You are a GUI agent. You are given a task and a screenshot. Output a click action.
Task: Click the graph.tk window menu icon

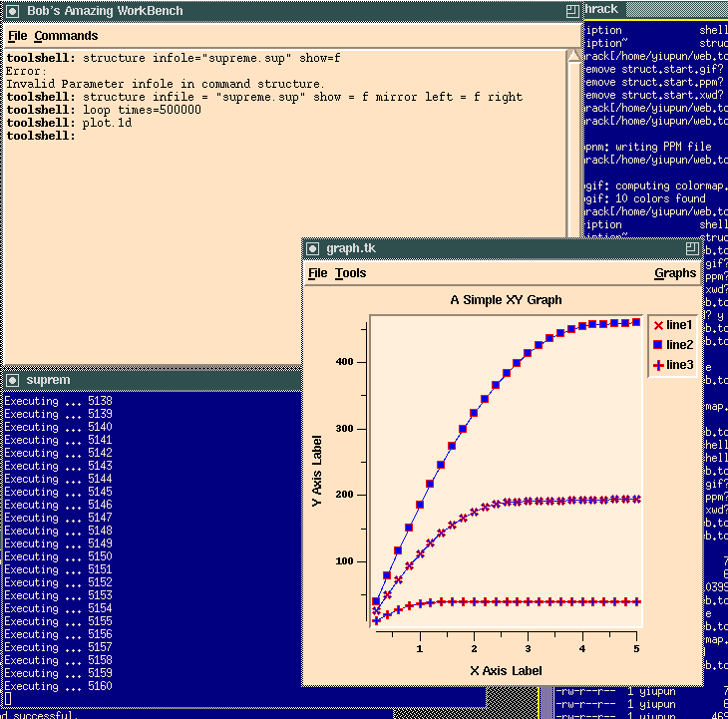point(313,248)
